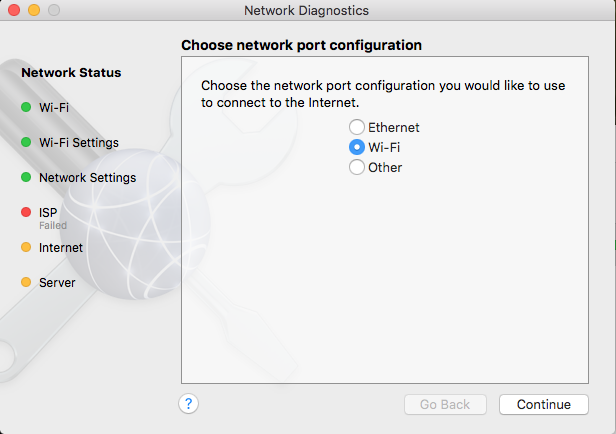Click the Wi-Fi Settings status label
Screen dimensions: 616x434
pyautogui.click(x=79, y=142)
